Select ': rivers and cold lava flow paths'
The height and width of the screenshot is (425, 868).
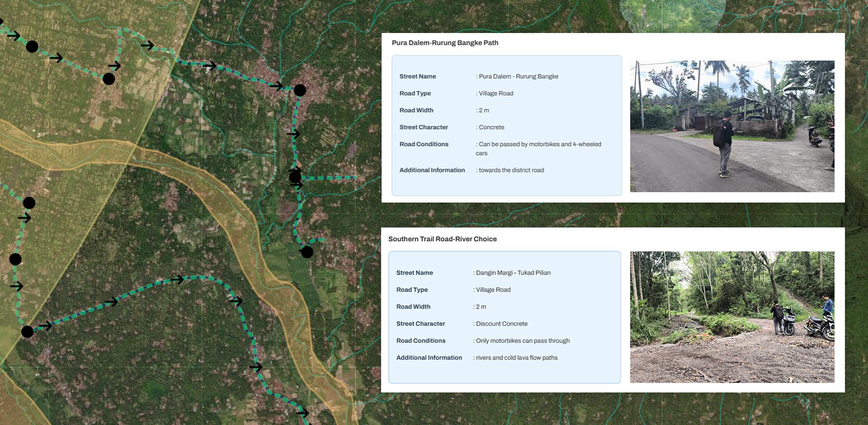click(515, 358)
